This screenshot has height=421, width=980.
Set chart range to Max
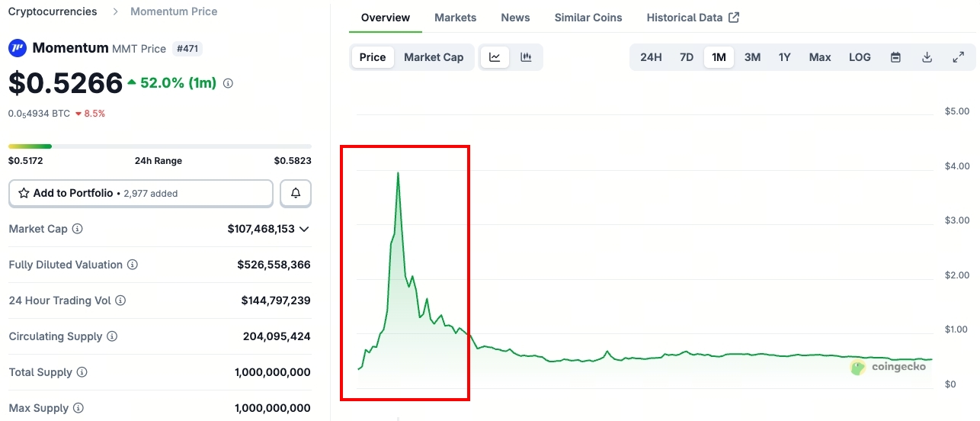820,57
